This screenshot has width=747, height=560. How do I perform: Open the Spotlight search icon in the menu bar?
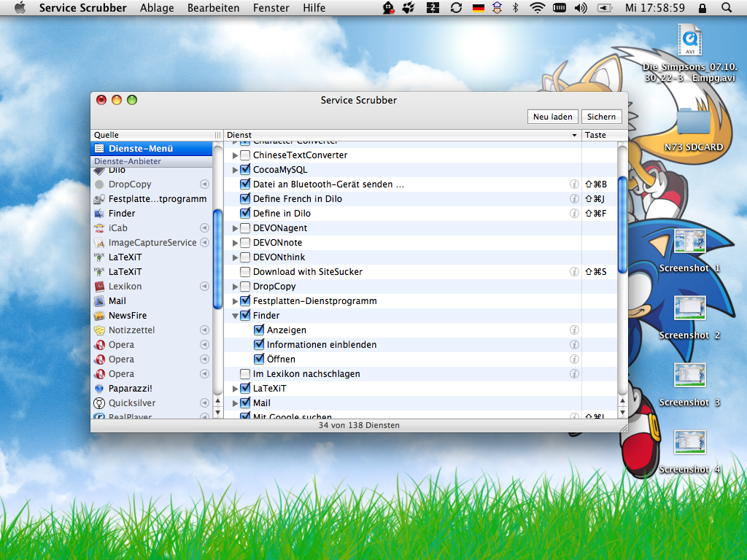[727, 7]
